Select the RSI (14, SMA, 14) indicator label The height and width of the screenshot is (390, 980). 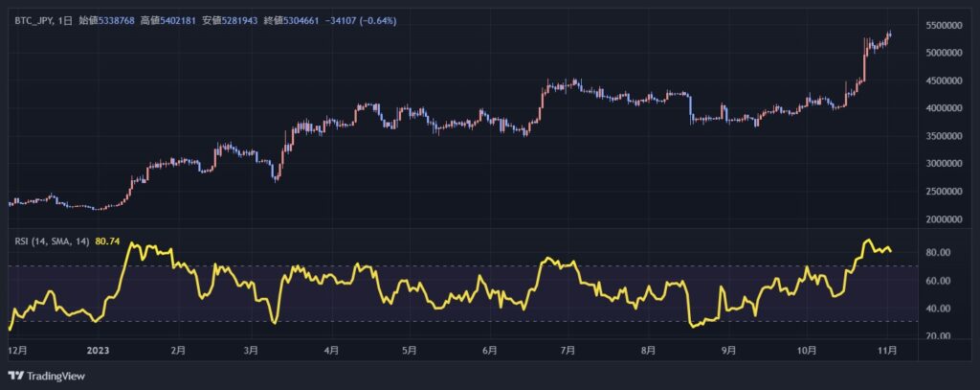tap(52, 242)
